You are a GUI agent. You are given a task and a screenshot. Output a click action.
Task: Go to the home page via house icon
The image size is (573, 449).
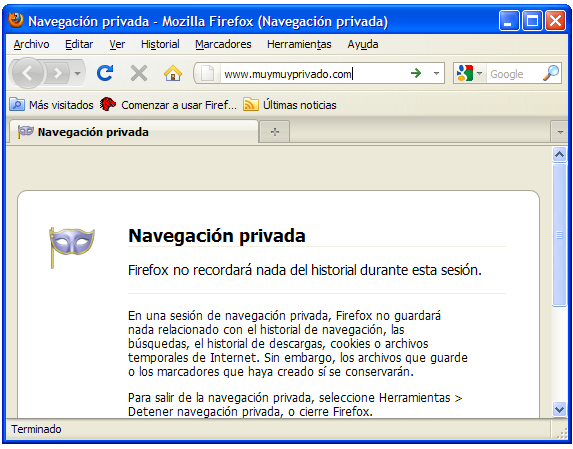click(x=173, y=73)
